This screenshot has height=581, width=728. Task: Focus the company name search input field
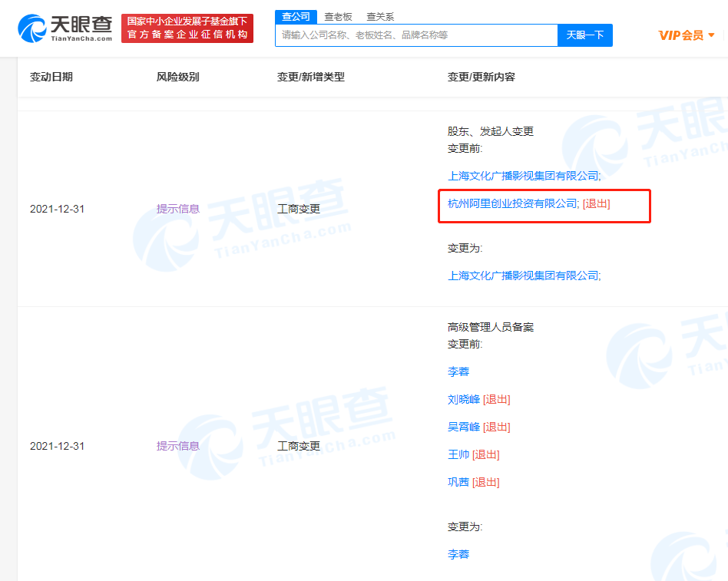pyautogui.click(x=416, y=35)
